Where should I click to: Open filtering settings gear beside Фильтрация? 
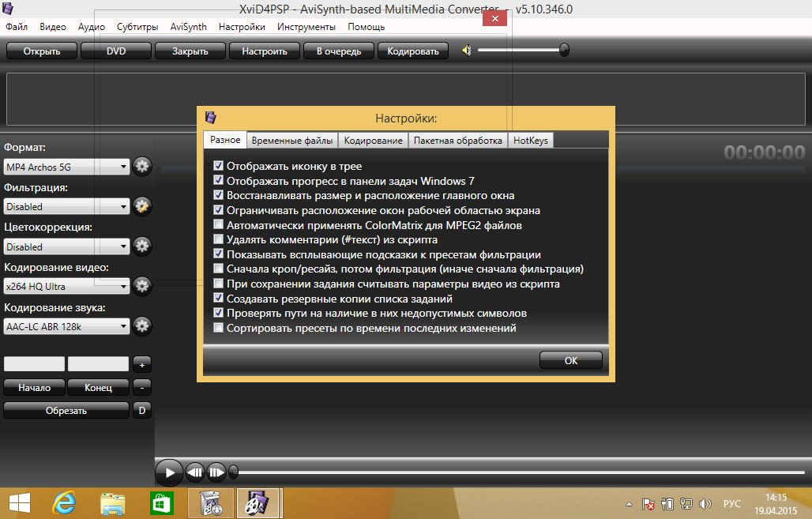(x=142, y=206)
